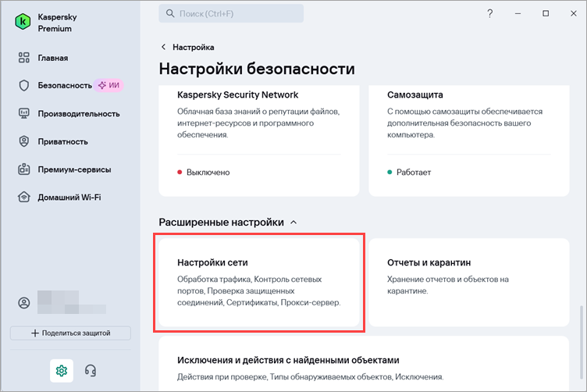Open support via the headset icon
The height and width of the screenshot is (392, 587).
[x=91, y=371]
